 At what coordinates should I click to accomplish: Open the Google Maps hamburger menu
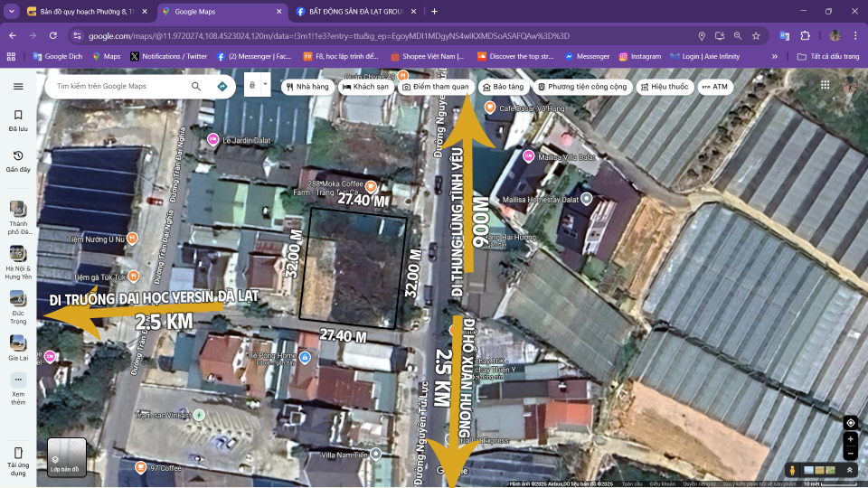point(18,87)
